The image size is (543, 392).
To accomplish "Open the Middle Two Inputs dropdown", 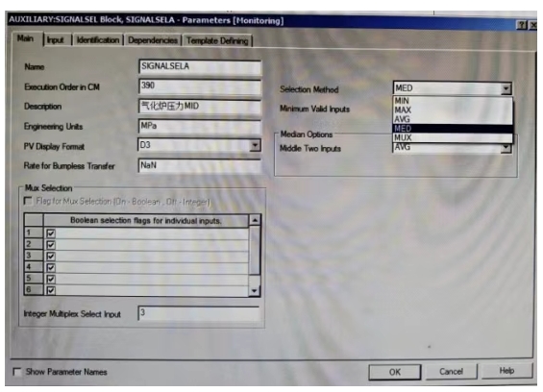I will coord(506,148).
